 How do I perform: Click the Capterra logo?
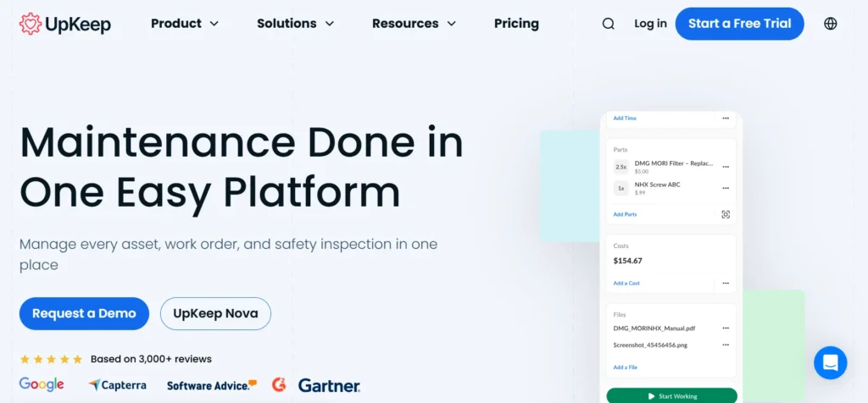click(117, 384)
